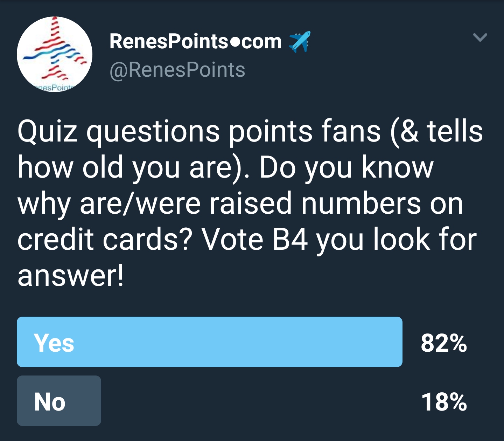Viewport: 504px width, 441px height.
Task: Click 'B4' in the tweet text
Action: [290, 240]
